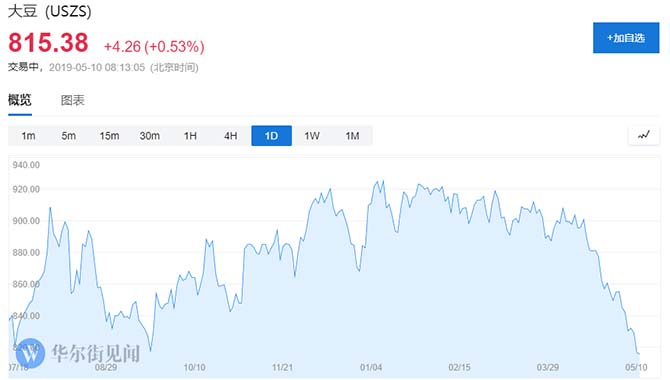Click the 大豆 (USZS) title

click(50, 11)
